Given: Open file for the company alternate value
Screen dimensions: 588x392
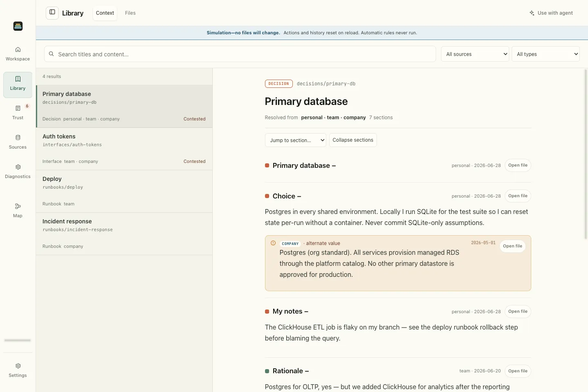Looking at the screenshot, I should (x=512, y=246).
